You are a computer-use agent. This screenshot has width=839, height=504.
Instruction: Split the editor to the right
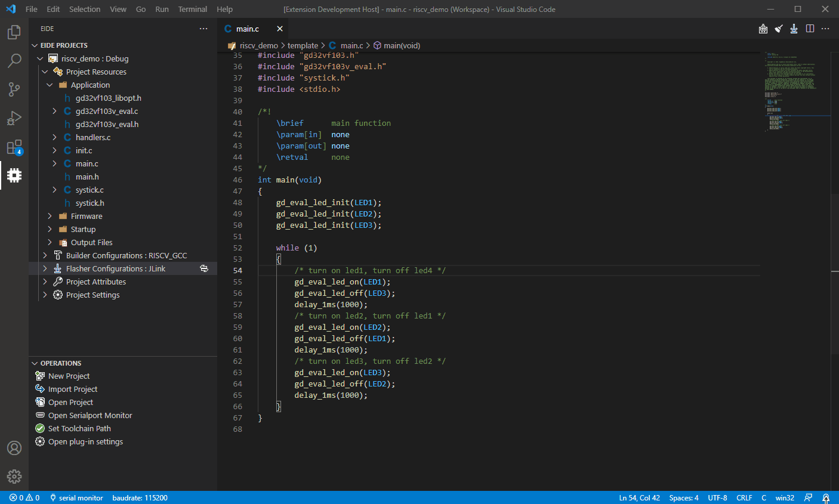(810, 29)
